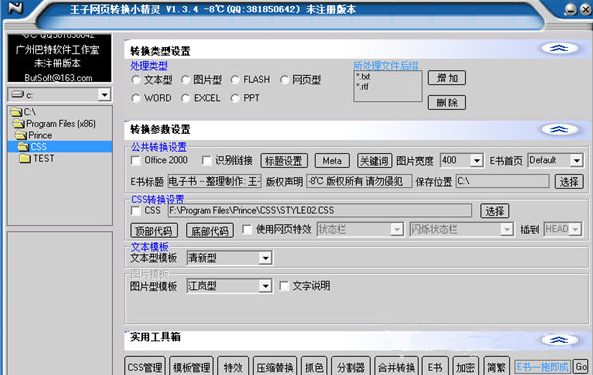Image resolution: width=593 pixels, height=375 pixels.
Task: Open the 压缩替换 tool
Action: [x=275, y=367]
